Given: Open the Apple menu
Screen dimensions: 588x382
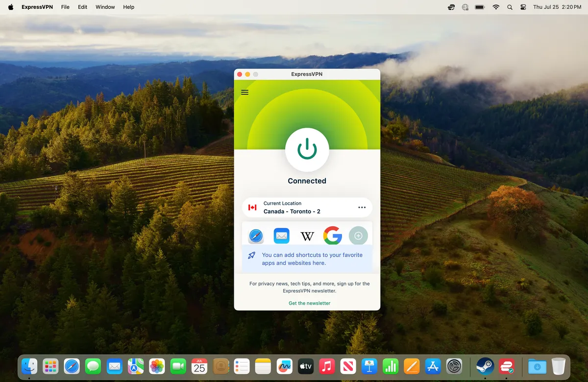Looking at the screenshot, I should pos(11,7).
